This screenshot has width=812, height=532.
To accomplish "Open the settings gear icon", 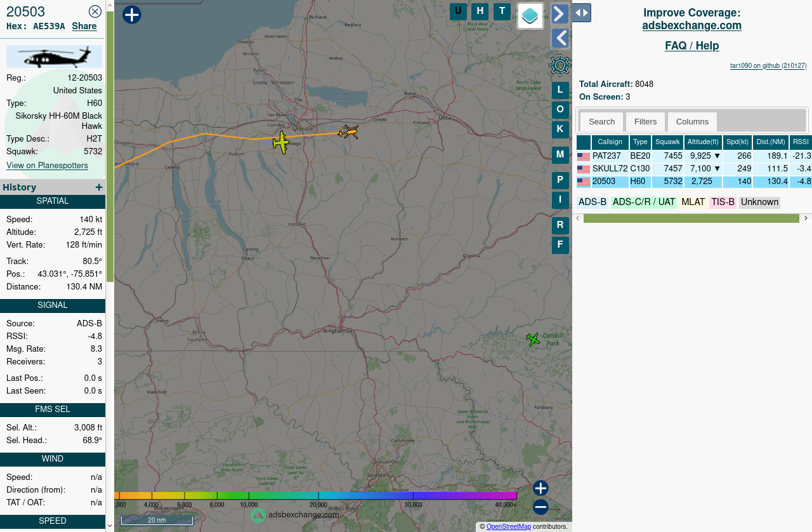I will coord(560,65).
